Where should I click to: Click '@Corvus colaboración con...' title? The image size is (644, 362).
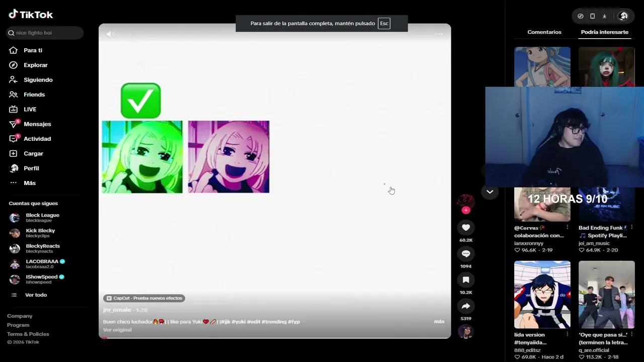(x=539, y=232)
